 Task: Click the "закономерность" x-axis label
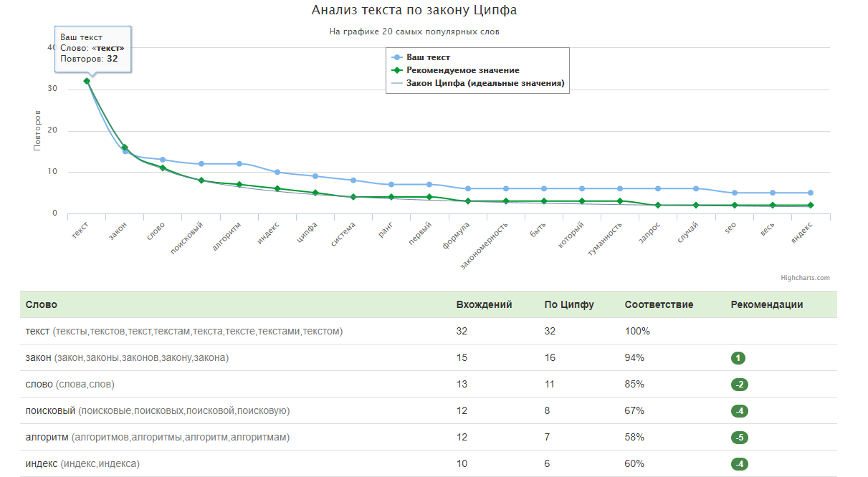point(485,245)
